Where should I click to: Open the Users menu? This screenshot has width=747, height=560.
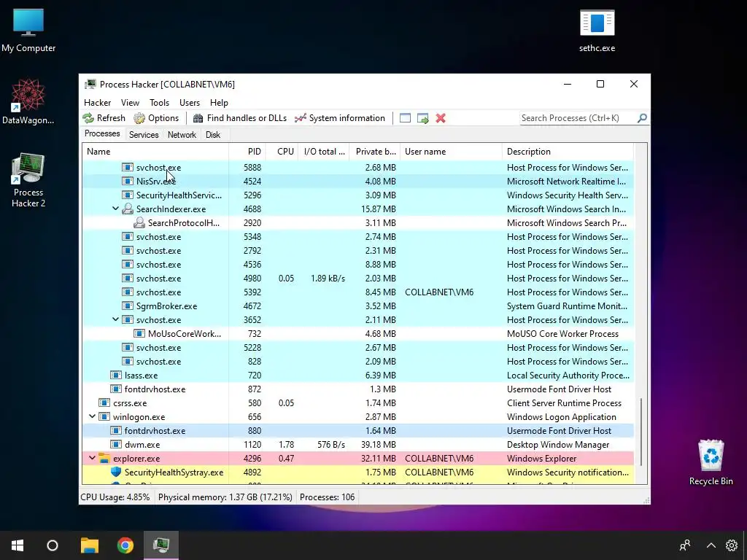[190, 103]
